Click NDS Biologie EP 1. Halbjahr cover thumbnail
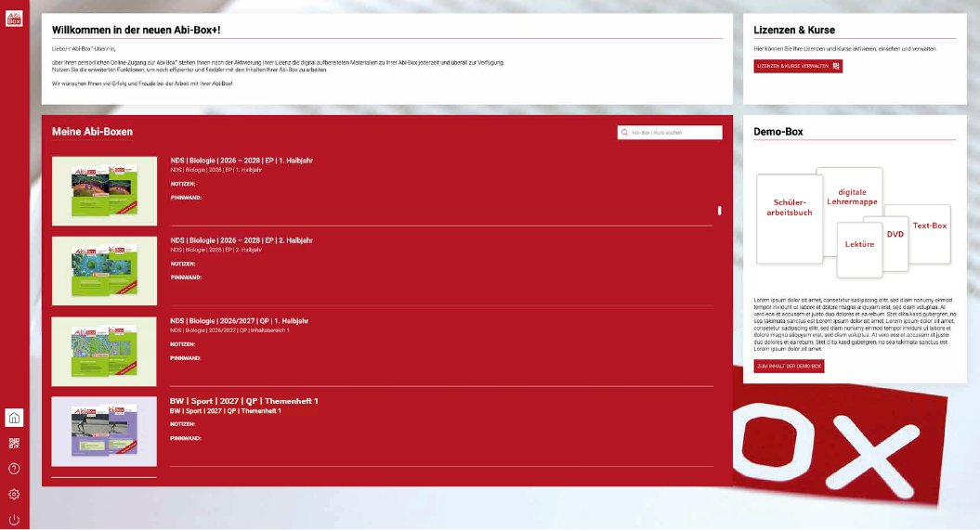Viewport: 980px width, 530px height. (x=104, y=190)
